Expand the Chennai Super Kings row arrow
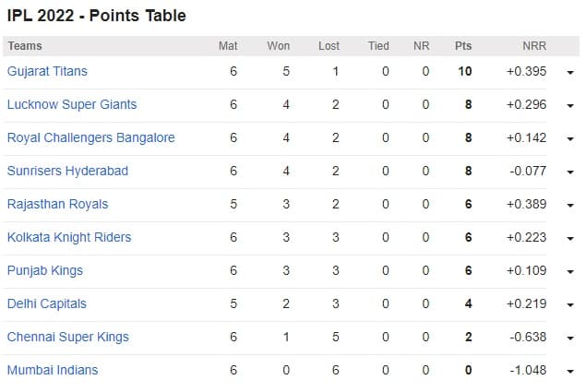 (570, 339)
